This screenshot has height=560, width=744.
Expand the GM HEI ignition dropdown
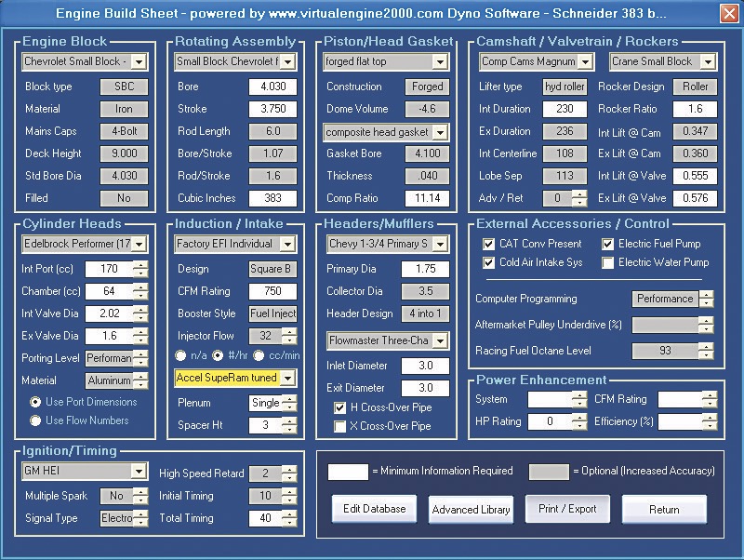pyautogui.click(x=139, y=471)
